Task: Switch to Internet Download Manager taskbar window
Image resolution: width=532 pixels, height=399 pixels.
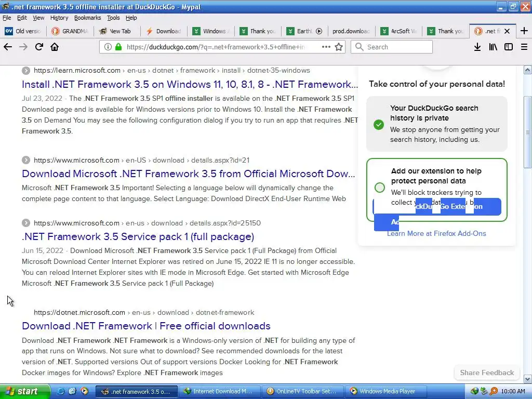Action: pyautogui.click(x=219, y=392)
